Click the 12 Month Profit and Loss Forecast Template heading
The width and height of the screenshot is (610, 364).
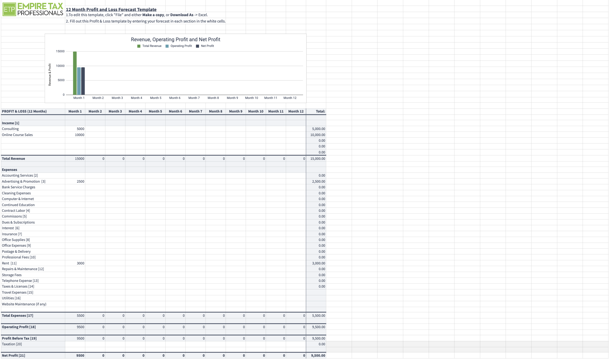point(111,9)
